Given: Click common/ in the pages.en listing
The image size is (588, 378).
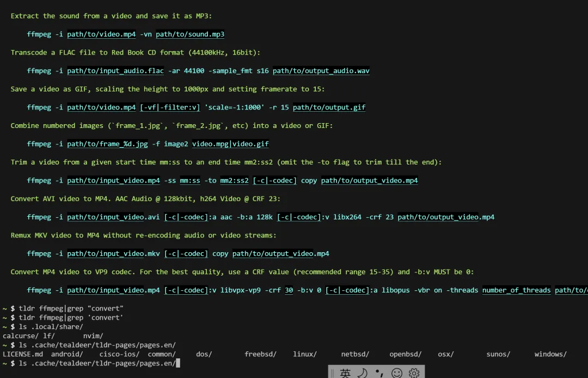Looking at the screenshot, I should pos(162,354).
